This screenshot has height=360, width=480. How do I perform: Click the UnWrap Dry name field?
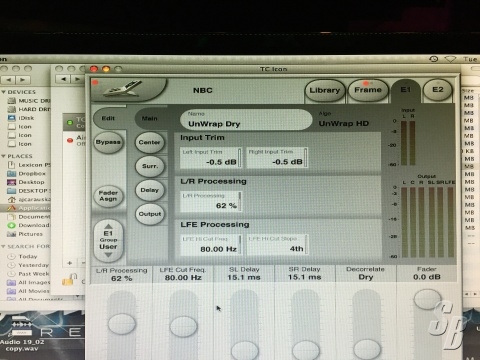(246, 120)
